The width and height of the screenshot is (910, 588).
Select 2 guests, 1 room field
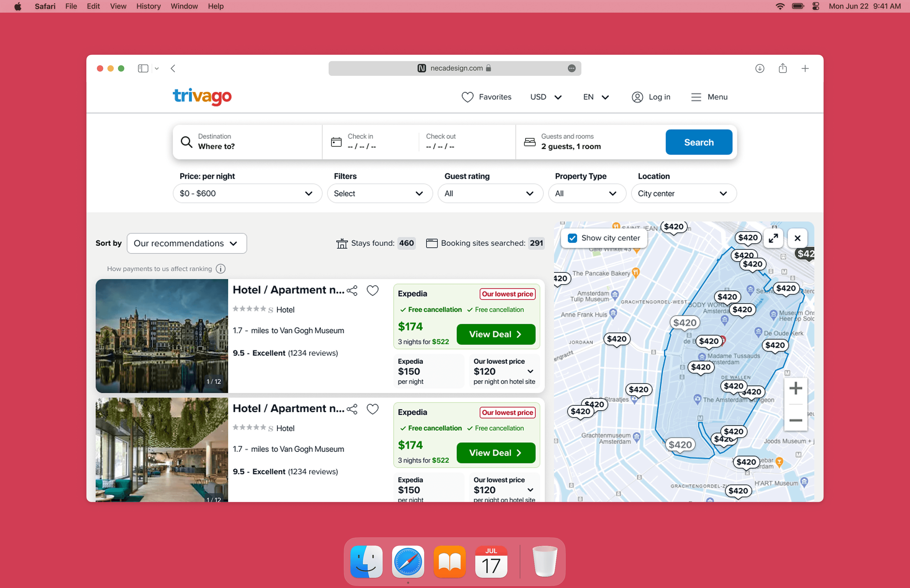pyautogui.click(x=590, y=142)
